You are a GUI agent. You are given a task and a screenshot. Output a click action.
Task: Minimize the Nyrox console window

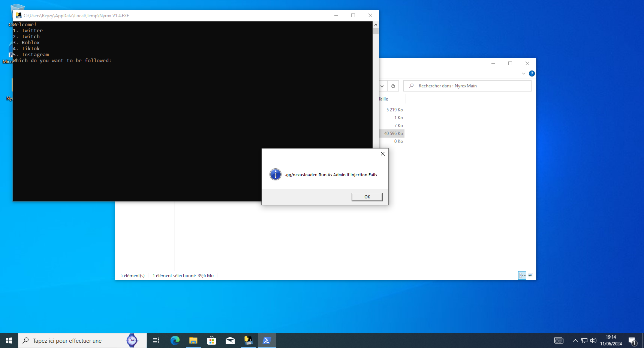[x=336, y=15]
